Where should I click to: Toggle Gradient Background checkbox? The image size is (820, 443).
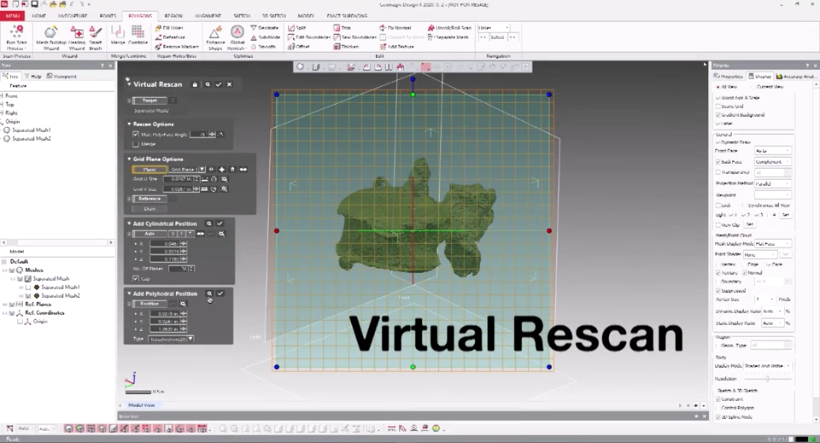point(718,115)
